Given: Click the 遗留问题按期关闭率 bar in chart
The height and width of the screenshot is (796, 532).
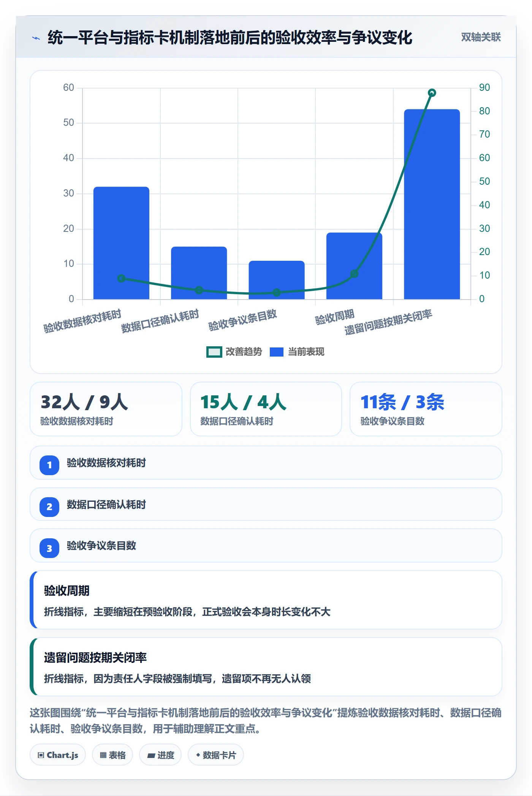Looking at the screenshot, I should pos(432,204).
